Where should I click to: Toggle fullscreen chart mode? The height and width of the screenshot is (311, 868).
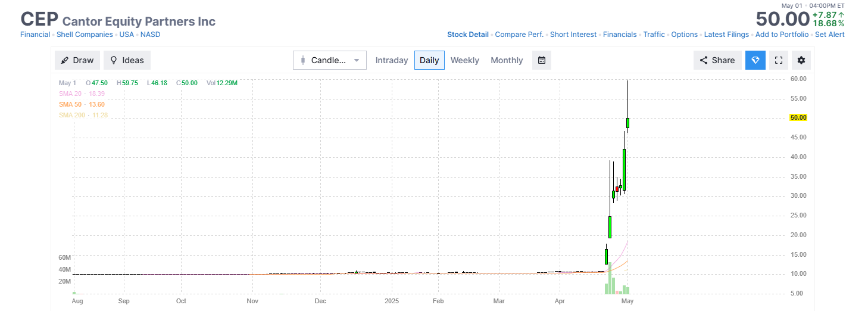pyautogui.click(x=778, y=60)
